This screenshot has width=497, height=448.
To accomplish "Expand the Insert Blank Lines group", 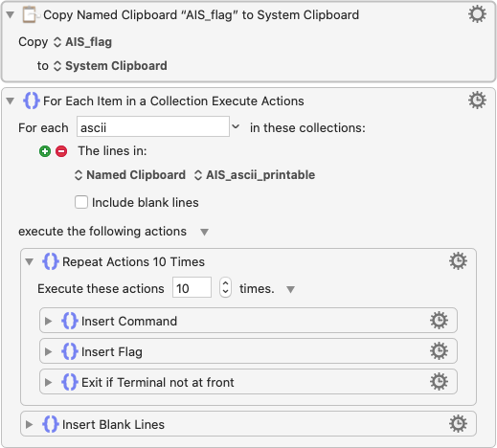I will click(29, 424).
